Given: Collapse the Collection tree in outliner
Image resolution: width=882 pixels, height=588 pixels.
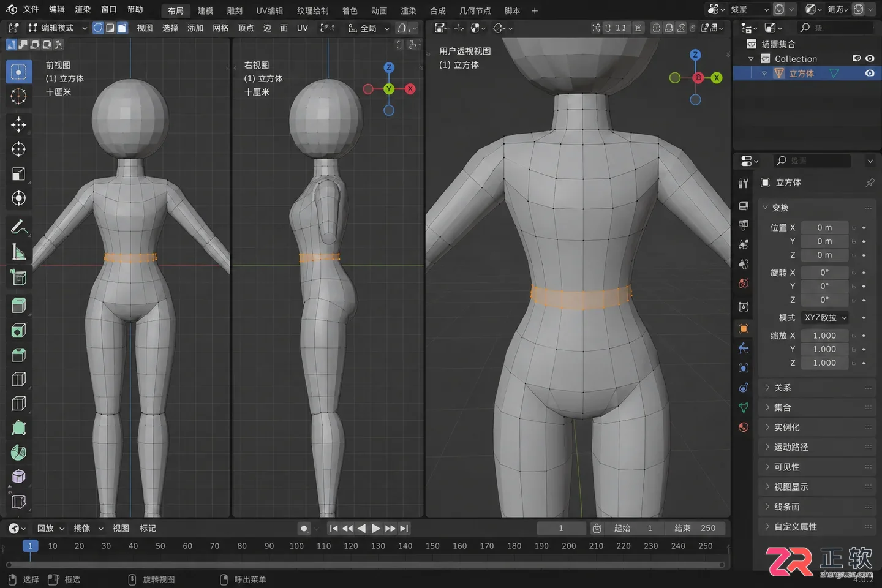Looking at the screenshot, I should (751, 59).
